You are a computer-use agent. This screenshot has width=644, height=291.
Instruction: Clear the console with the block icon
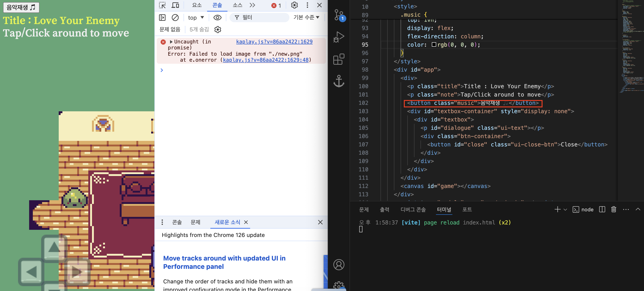click(x=175, y=18)
